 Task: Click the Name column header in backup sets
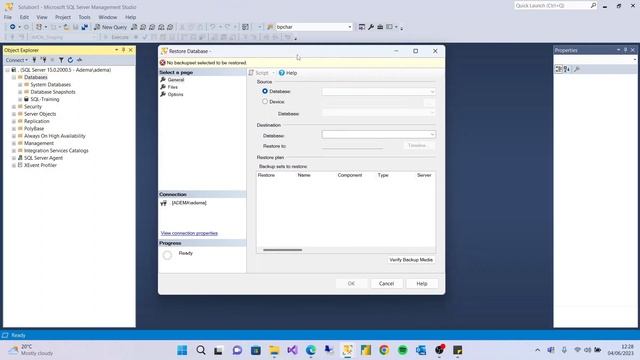304,175
